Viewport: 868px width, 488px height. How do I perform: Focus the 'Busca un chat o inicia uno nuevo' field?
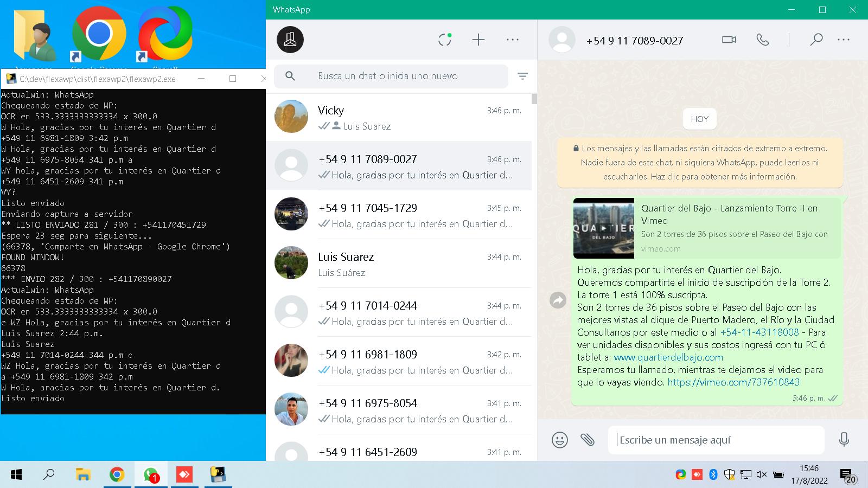[391, 76]
